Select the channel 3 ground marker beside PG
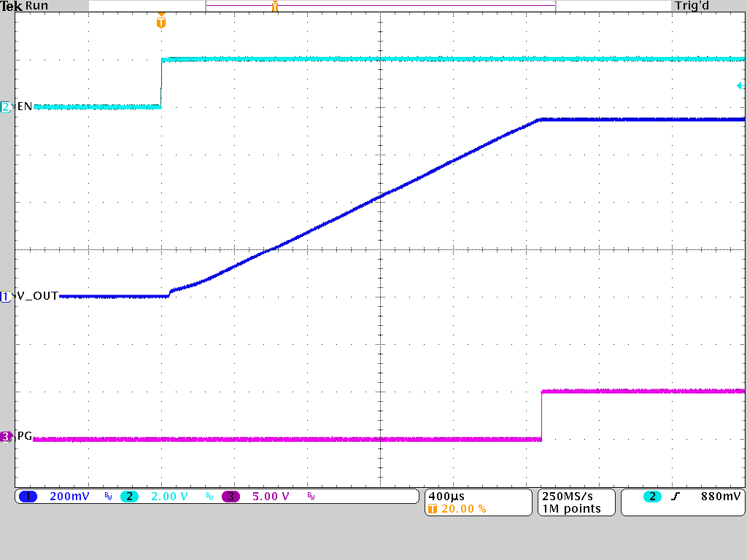The height and width of the screenshot is (560, 747). (6, 437)
